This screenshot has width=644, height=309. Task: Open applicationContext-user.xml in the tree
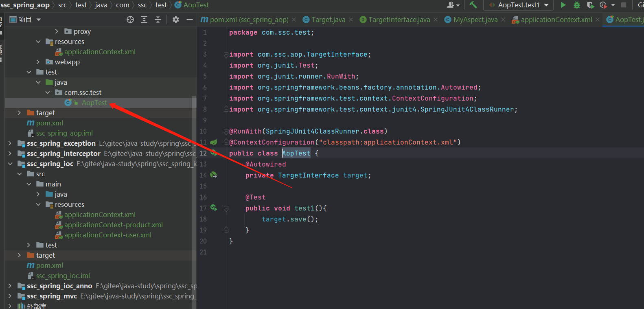pos(108,235)
